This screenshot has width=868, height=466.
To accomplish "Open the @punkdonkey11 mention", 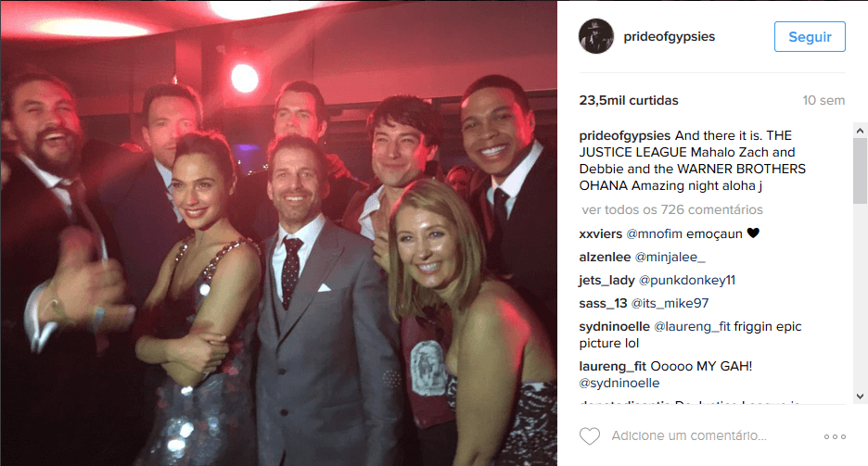I will click(x=687, y=281).
